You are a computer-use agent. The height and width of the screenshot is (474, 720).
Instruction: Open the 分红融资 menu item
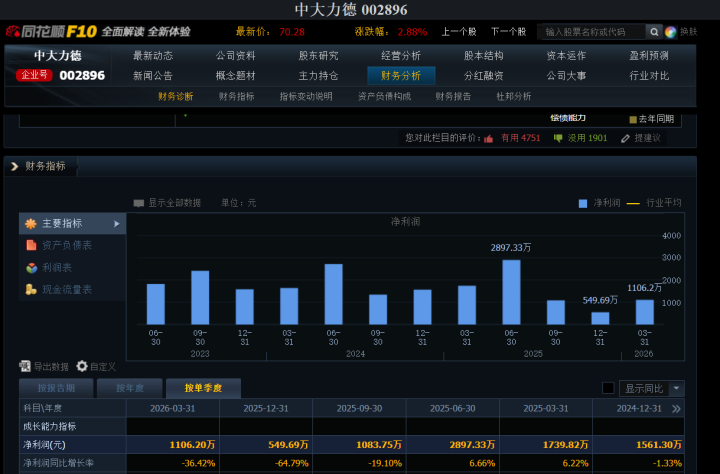[484, 76]
